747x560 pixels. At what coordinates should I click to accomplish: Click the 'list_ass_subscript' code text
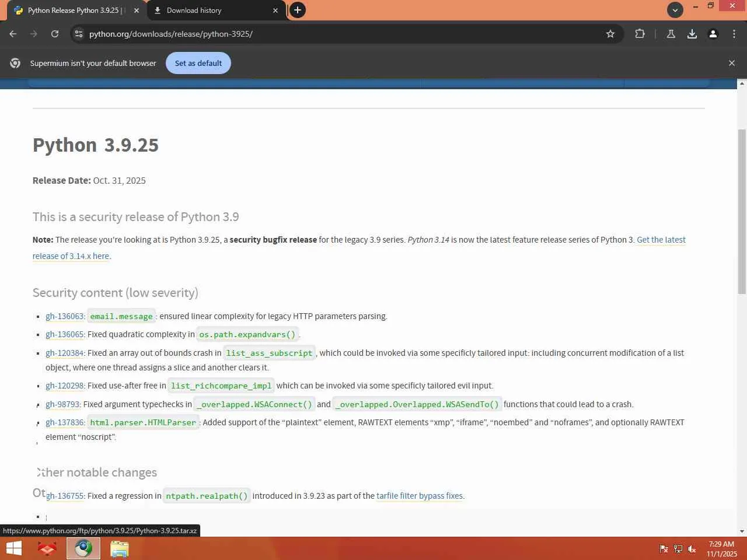[x=269, y=353]
